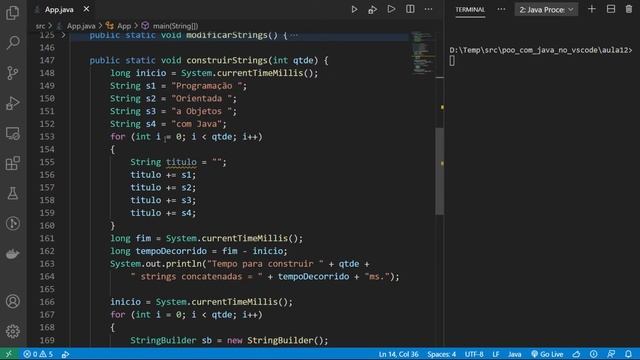Screen dimensions: 640x360
Task: Open the Git history clock icon view
Action: tap(13, 223)
